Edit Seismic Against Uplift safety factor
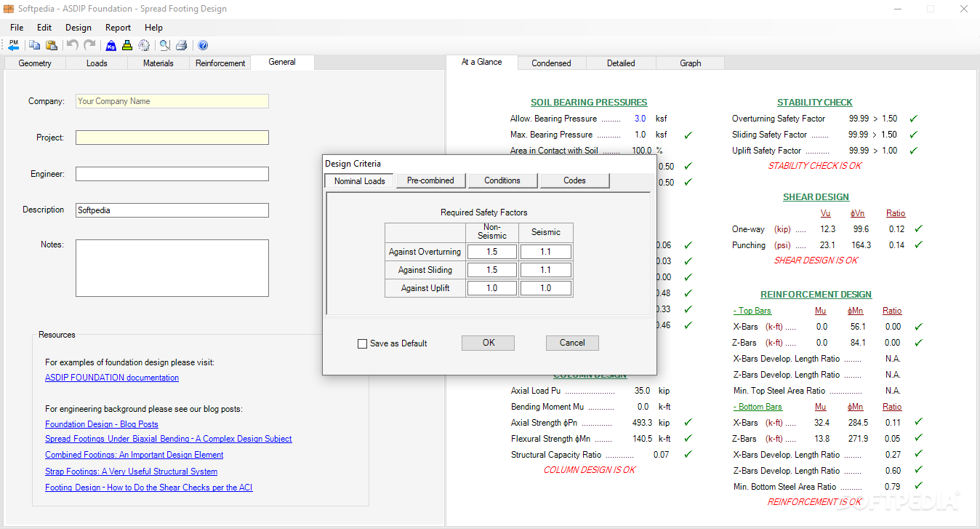 click(546, 288)
